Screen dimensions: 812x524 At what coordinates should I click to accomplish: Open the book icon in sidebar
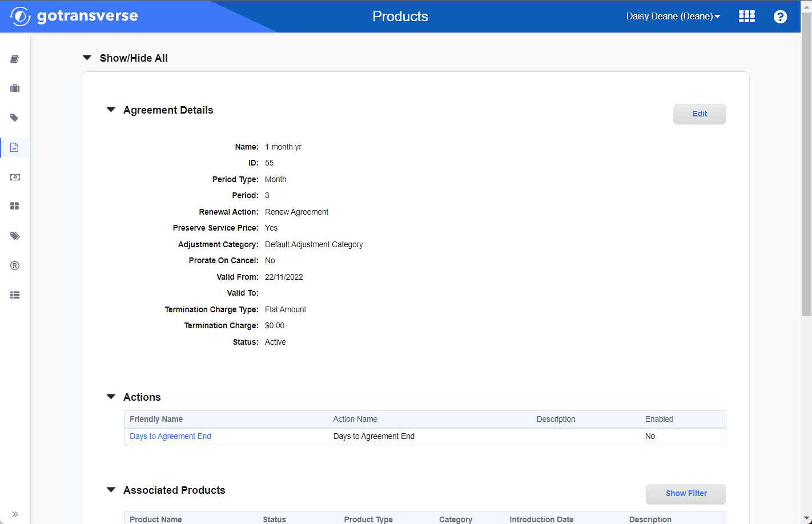point(15,59)
